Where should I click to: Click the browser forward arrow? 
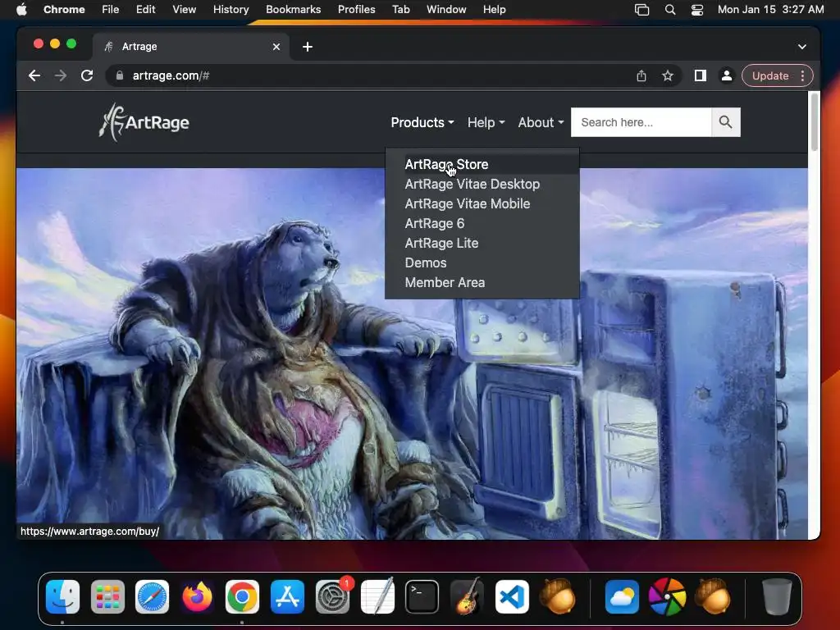point(61,75)
